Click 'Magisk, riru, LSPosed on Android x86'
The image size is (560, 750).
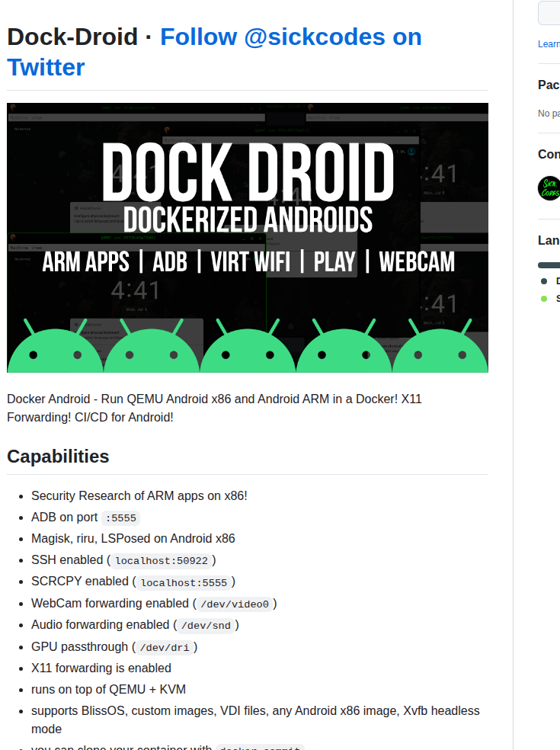133,539
